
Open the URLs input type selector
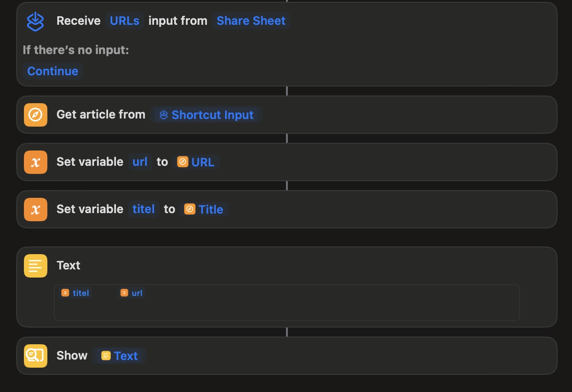tap(125, 21)
